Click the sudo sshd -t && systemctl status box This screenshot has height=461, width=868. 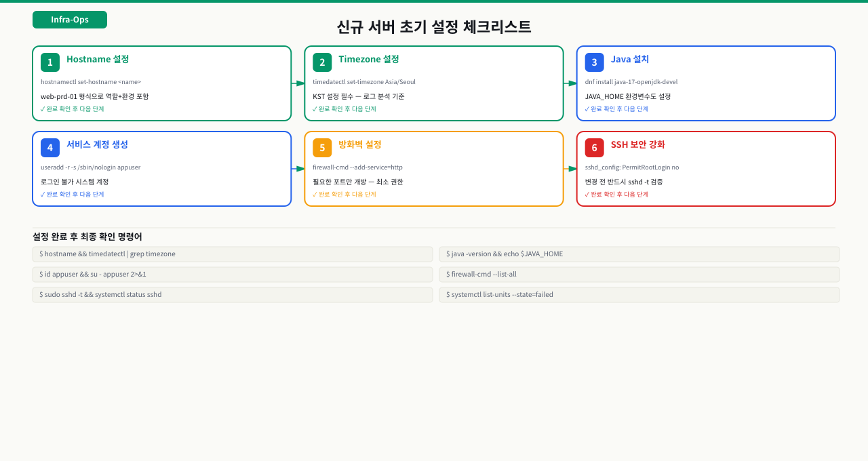[x=233, y=295]
